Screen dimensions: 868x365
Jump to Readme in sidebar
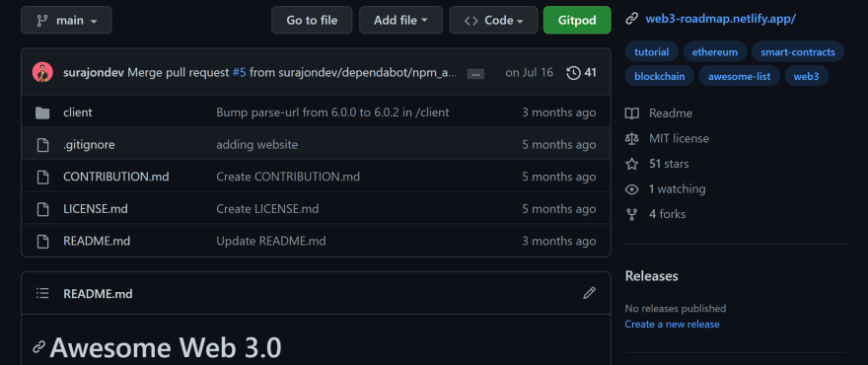671,113
